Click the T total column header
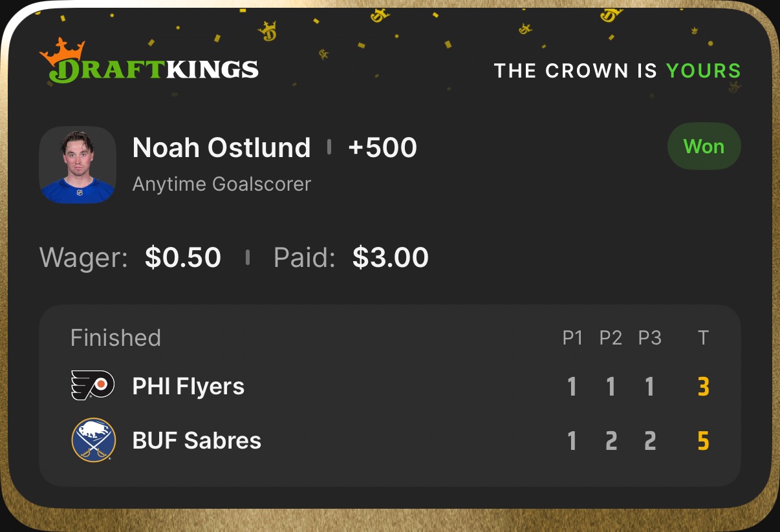 [703, 338]
